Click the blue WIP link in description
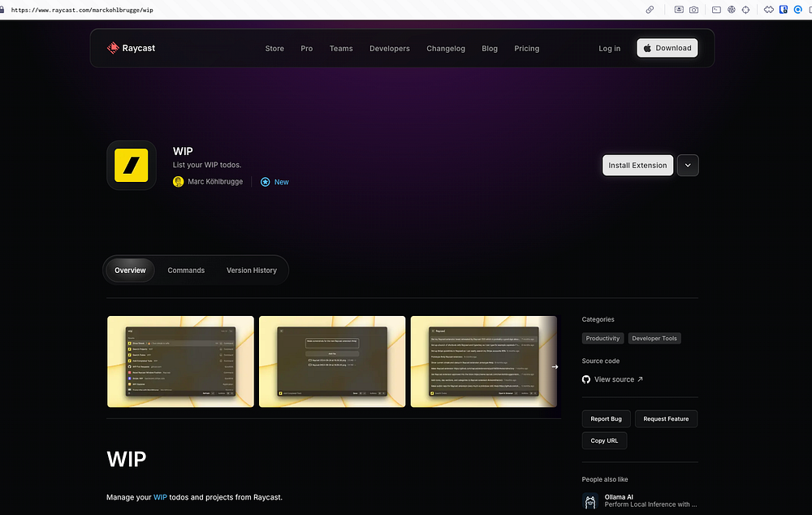 [160, 497]
